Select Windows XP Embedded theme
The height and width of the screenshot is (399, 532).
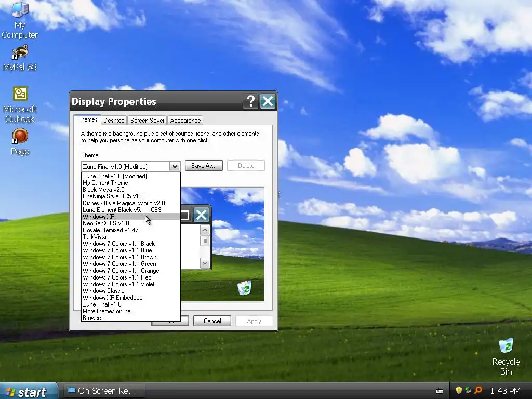pyautogui.click(x=130, y=298)
